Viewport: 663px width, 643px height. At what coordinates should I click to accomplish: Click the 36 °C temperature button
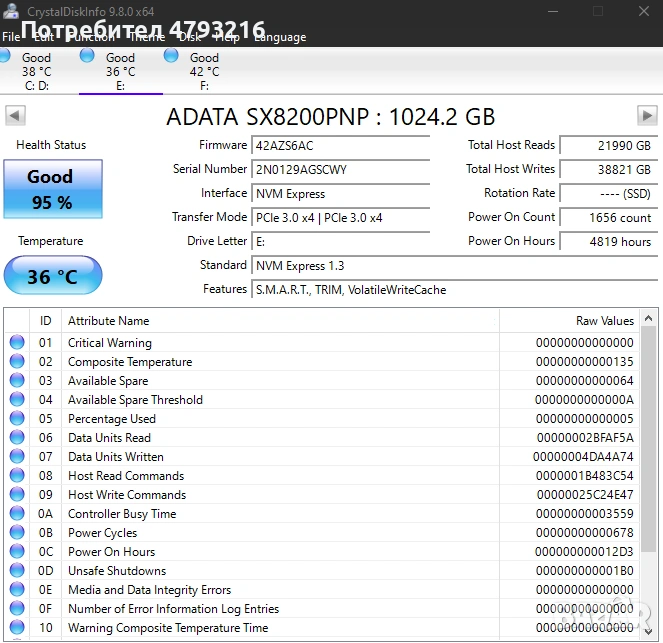(52, 276)
